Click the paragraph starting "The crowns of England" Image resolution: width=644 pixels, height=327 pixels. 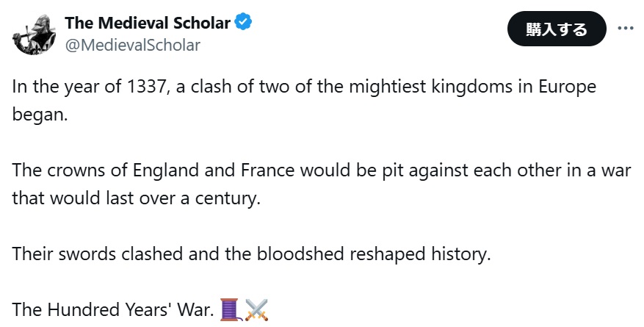[322, 184]
